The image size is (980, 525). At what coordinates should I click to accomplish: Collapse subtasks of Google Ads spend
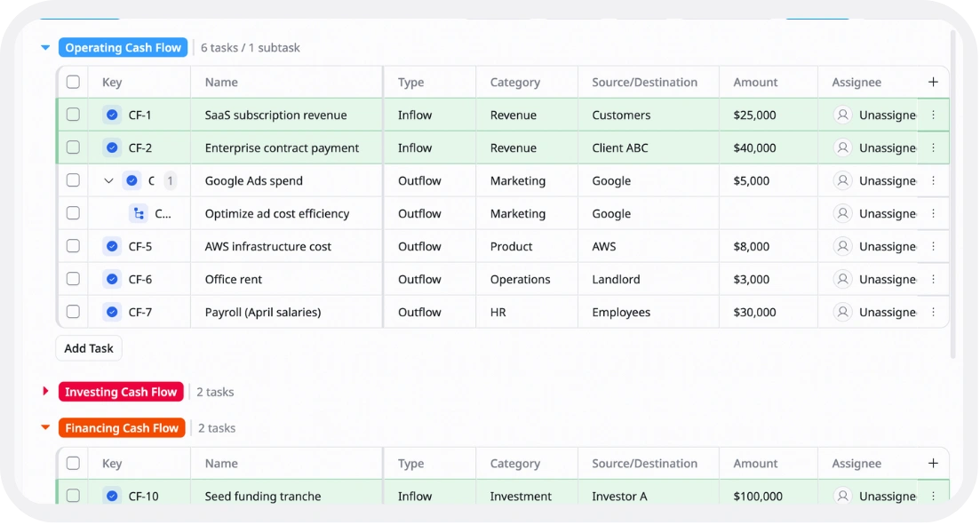(108, 180)
